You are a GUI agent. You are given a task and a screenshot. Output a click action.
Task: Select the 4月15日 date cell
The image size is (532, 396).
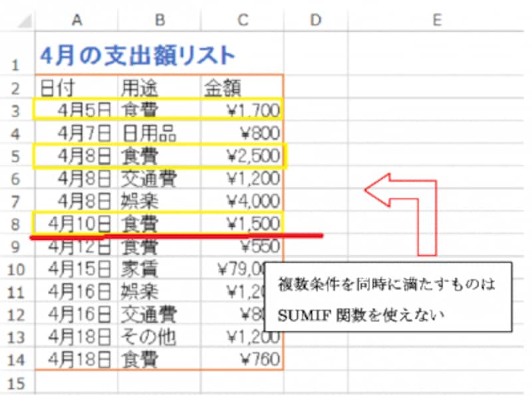(x=76, y=268)
